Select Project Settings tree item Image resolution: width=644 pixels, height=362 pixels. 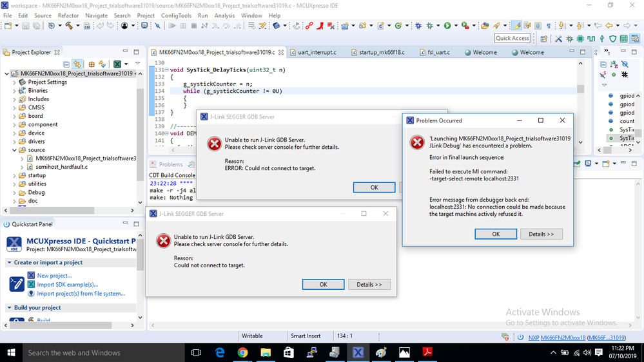pyautogui.click(x=47, y=82)
